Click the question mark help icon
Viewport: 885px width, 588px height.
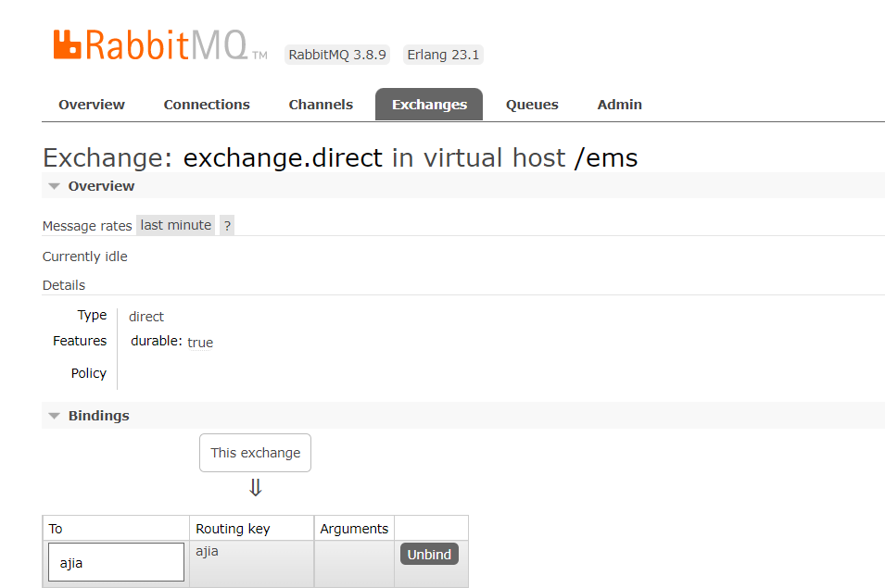pos(227,225)
